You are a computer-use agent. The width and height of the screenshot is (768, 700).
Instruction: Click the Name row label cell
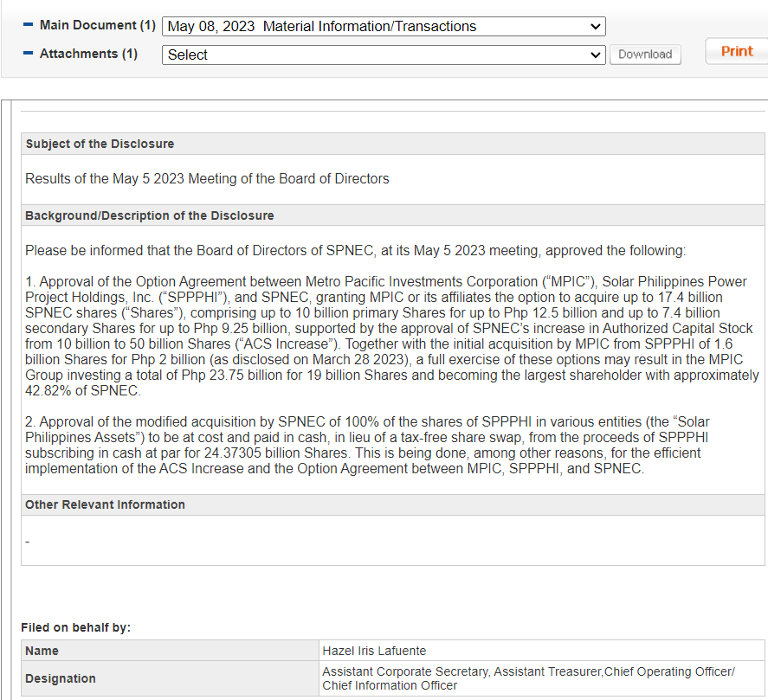170,651
